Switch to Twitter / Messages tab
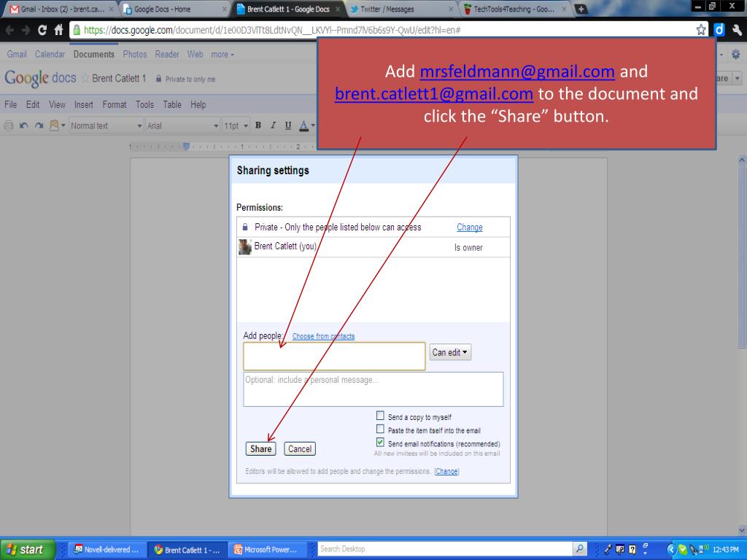The height and width of the screenshot is (560, 747). (x=401, y=9)
